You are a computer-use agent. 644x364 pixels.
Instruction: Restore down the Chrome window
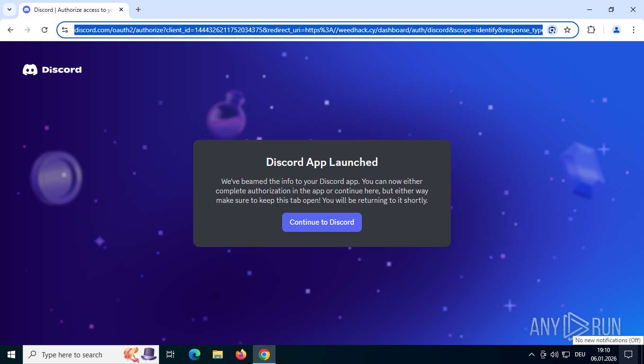pyautogui.click(x=611, y=9)
